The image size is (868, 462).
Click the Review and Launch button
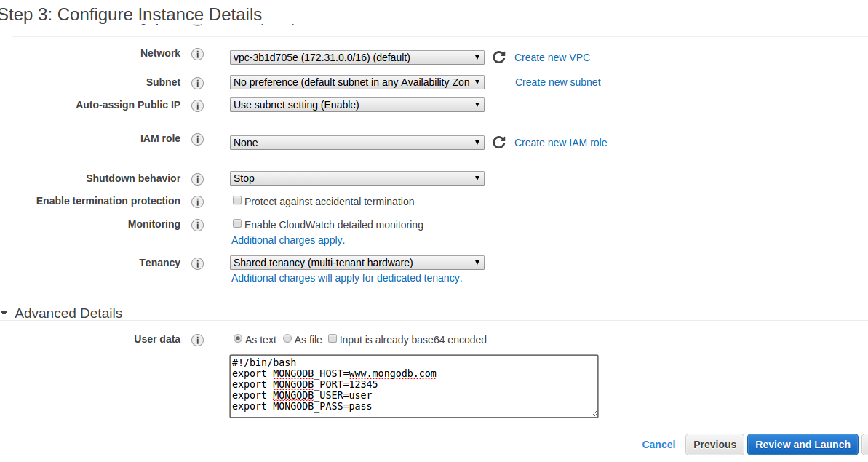(803, 445)
